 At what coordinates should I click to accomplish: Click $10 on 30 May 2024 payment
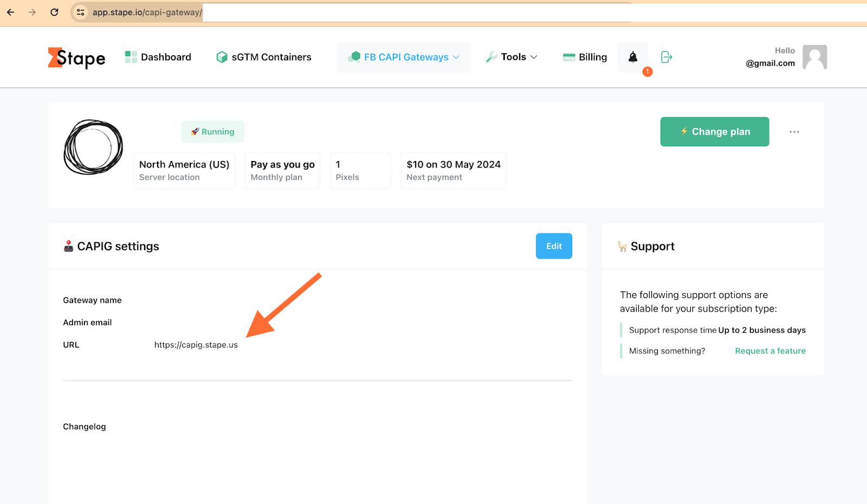click(x=454, y=170)
